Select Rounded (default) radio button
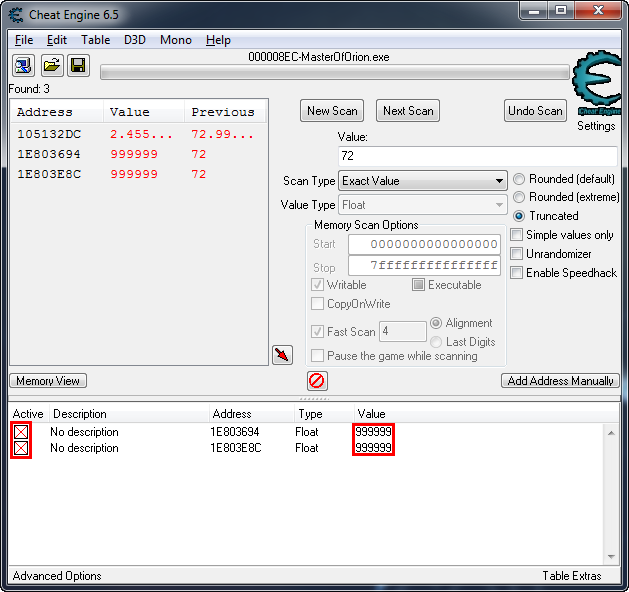This screenshot has height=592, width=629. click(x=519, y=179)
